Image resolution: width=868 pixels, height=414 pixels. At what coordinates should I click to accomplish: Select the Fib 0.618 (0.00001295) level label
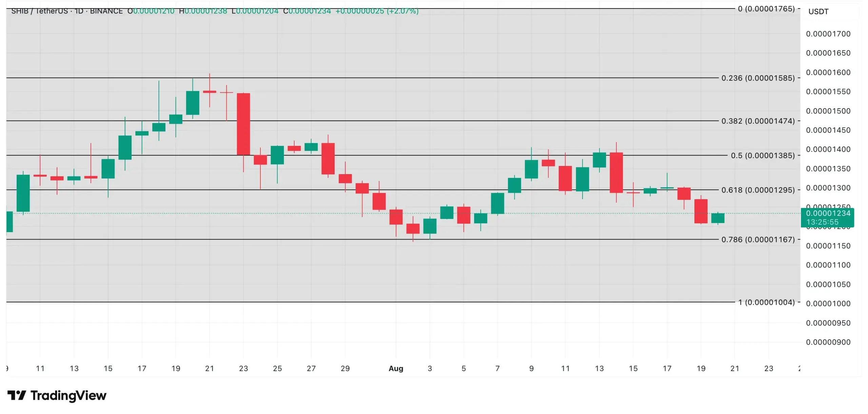click(x=758, y=190)
